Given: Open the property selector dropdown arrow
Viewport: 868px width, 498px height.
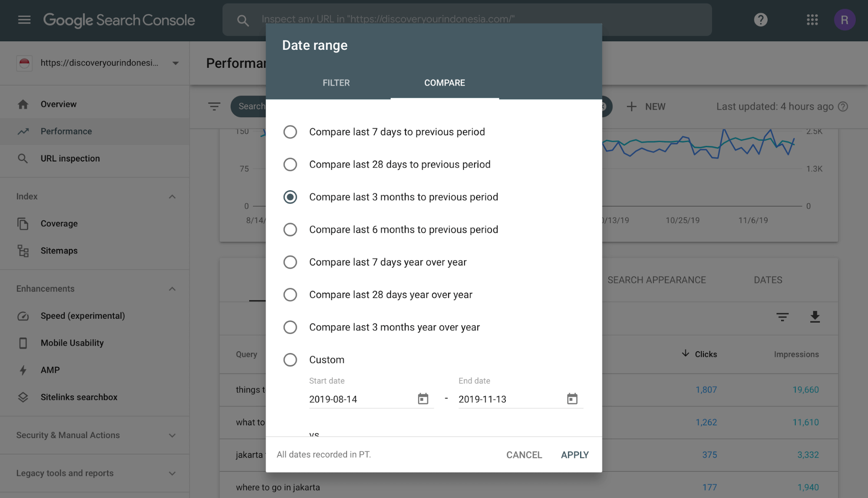Looking at the screenshot, I should pos(175,63).
